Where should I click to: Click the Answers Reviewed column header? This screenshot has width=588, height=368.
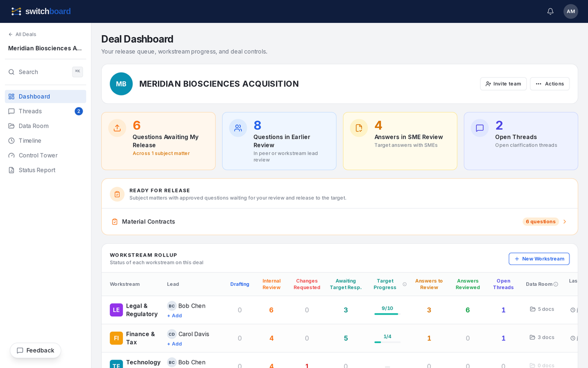[468, 284]
